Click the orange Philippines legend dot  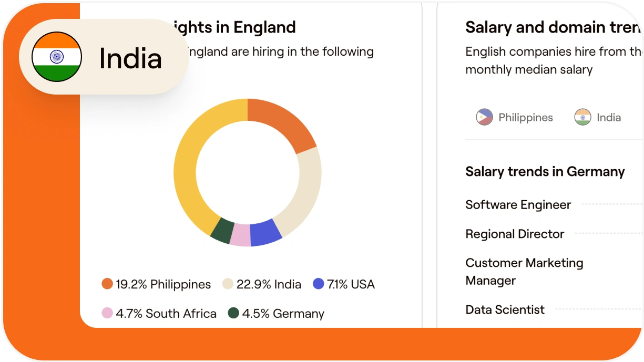[107, 284]
